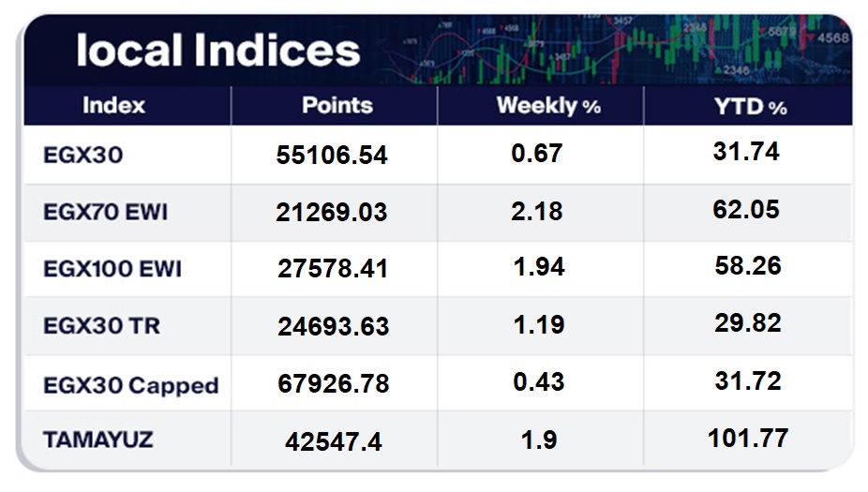Viewport: 868px width, 492px height.
Task: Select the EGX100 EWI index label
Action: click(x=112, y=269)
